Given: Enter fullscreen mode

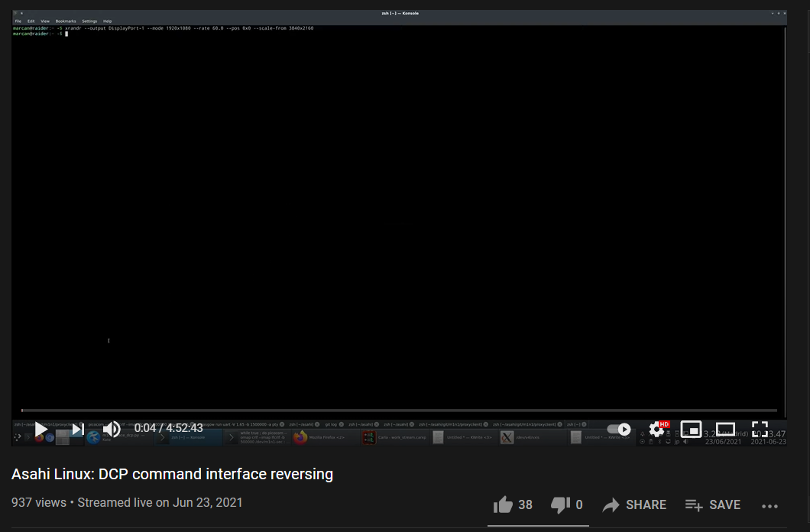Looking at the screenshot, I should pyautogui.click(x=760, y=430).
